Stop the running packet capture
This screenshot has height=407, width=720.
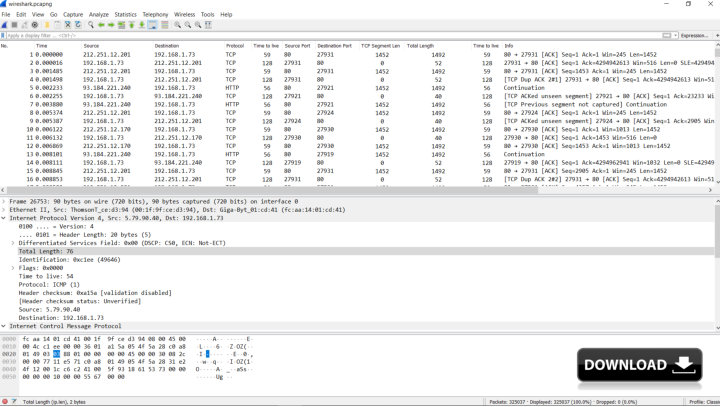(x=15, y=25)
